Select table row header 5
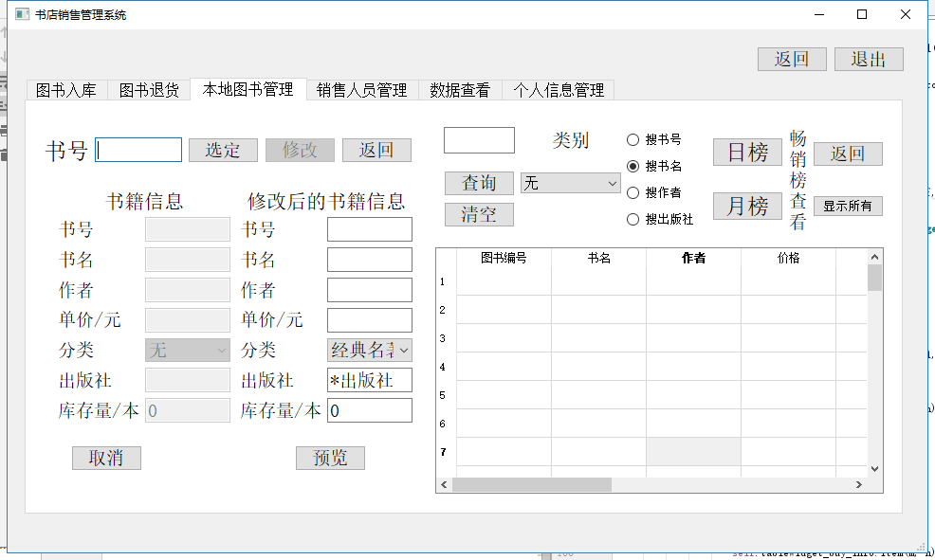This screenshot has width=935, height=560. (x=446, y=395)
